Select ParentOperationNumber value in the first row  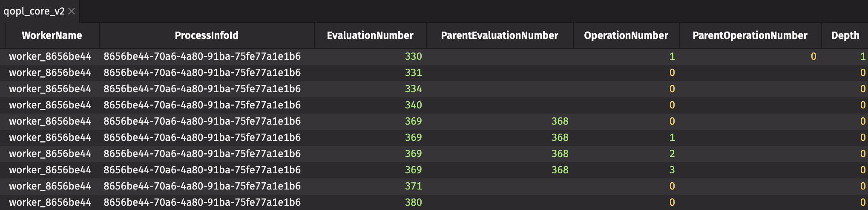click(x=813, y=56)
